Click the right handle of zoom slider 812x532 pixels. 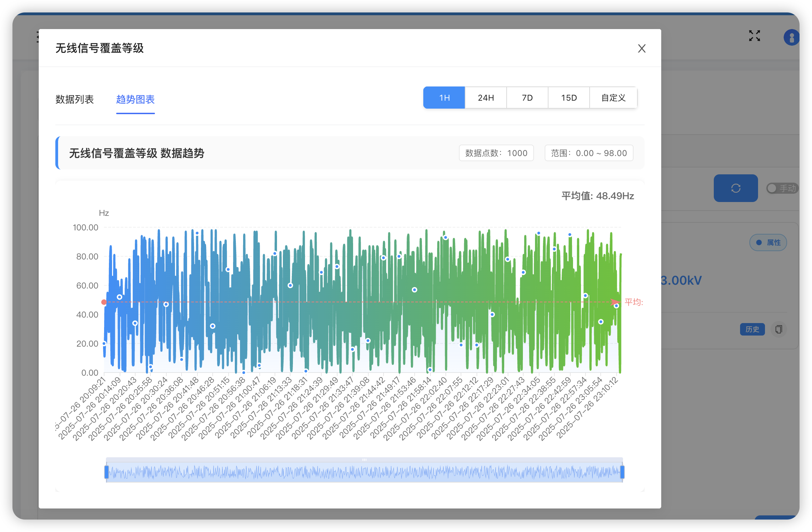622,472
